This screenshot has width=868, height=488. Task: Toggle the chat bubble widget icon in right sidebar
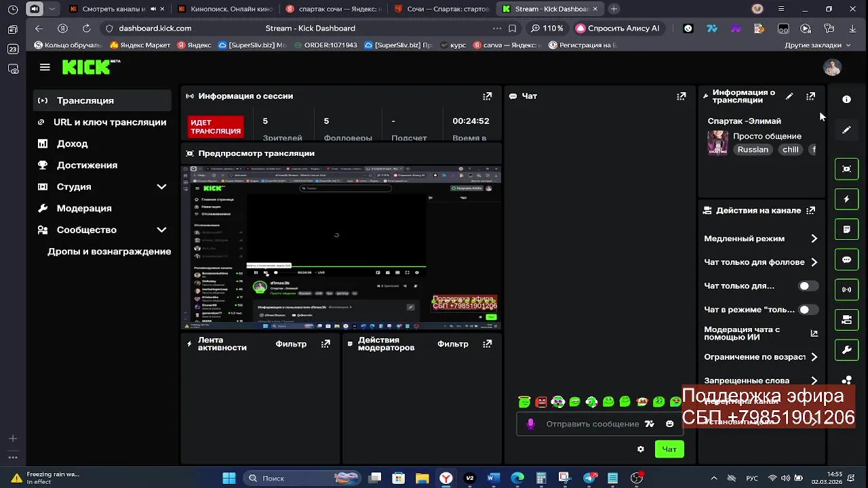click(846, 260)
